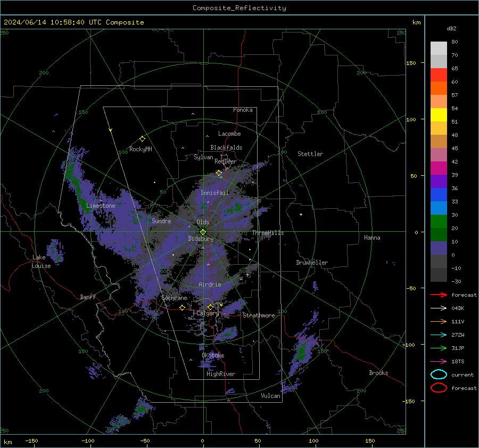The width and height of the screenshot is (479, 448).
Task: Click the yellow diamond marker near Cochrane
Action: point(182,307)
